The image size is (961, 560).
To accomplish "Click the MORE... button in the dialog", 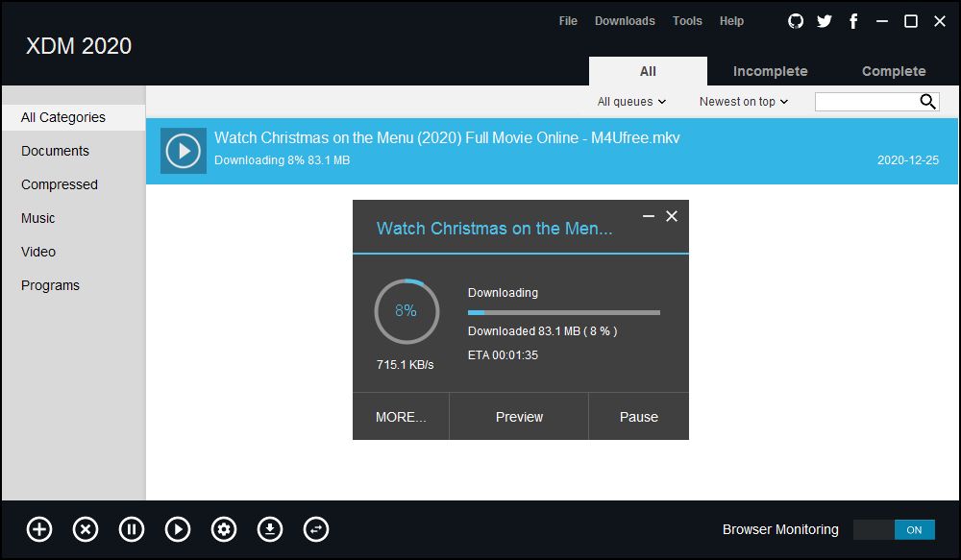I will point(401,417).
